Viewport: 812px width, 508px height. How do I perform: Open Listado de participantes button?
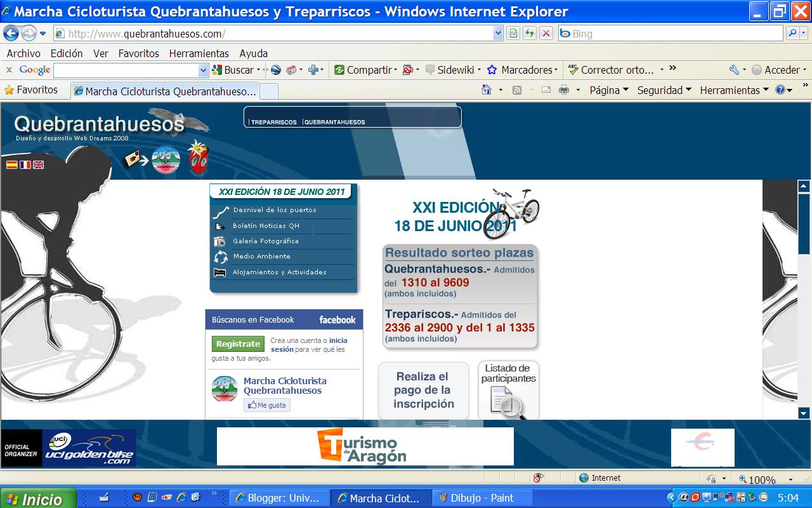click(509, 391)
